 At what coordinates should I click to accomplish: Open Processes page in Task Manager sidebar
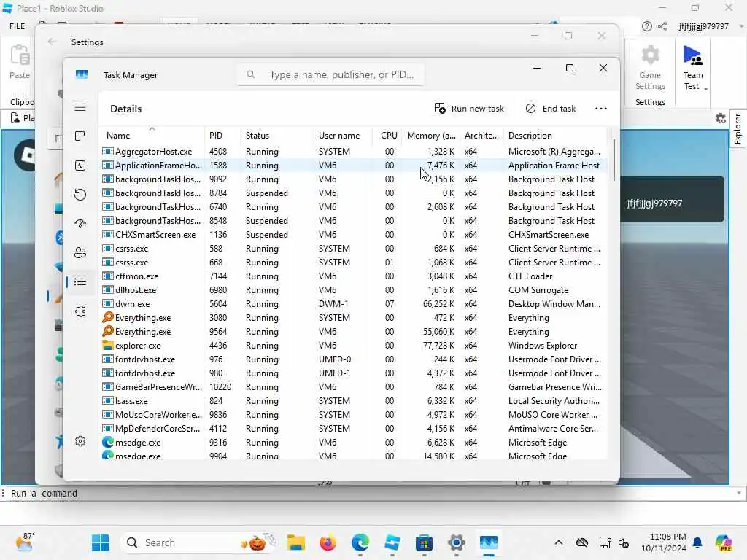80,136
